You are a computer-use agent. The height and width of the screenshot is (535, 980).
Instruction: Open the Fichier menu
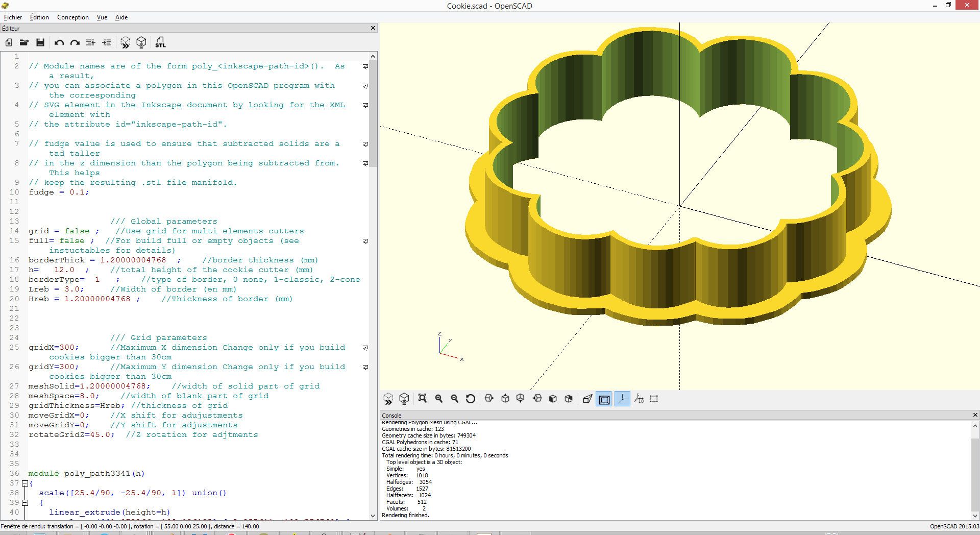point(13,17)
